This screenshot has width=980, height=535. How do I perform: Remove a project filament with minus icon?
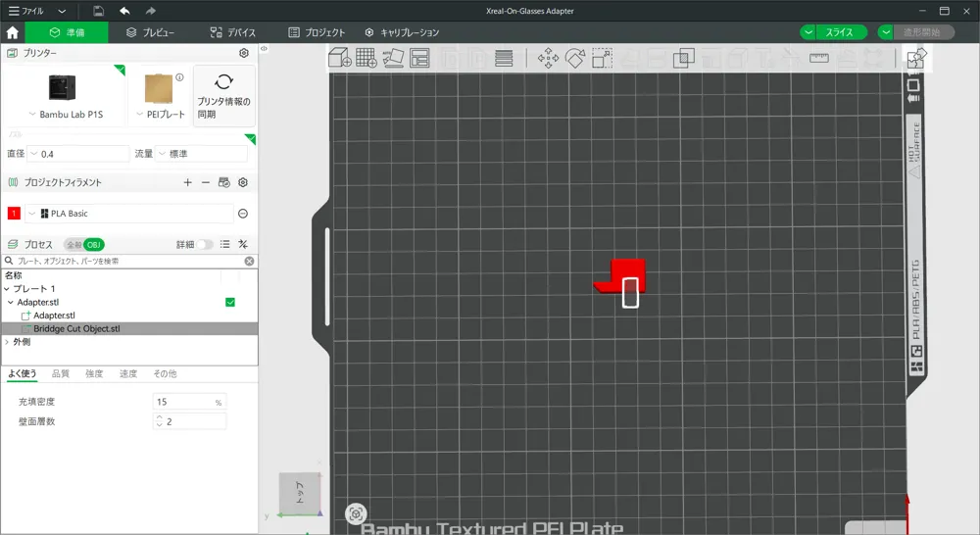(206, 182)
